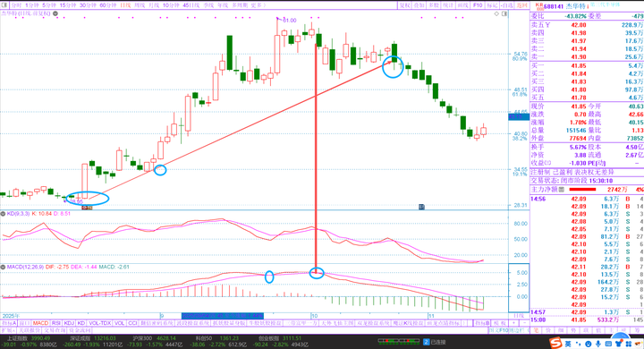Collapse the MACD indicator panel circle icon

[x=3, y=267]
